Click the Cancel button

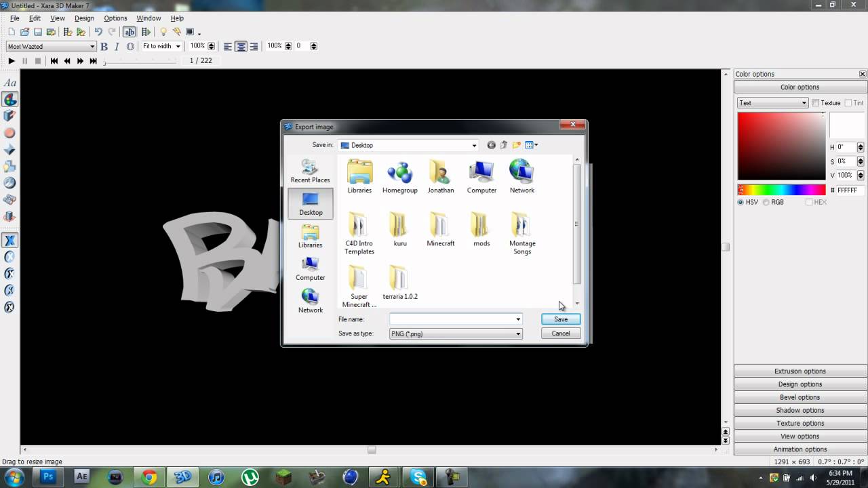pyautogui.click(x=561, y=333)
